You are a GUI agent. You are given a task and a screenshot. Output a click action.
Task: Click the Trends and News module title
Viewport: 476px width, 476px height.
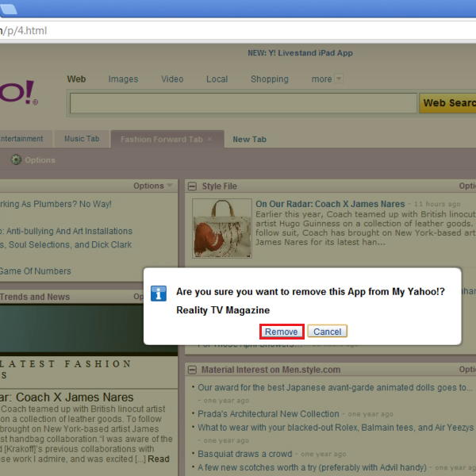pos(35,297)
